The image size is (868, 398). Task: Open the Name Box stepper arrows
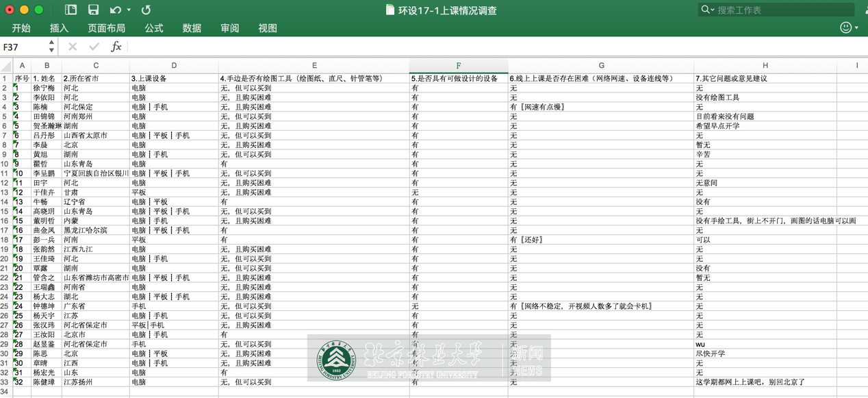pyautogui.click(x=51, y=47)
